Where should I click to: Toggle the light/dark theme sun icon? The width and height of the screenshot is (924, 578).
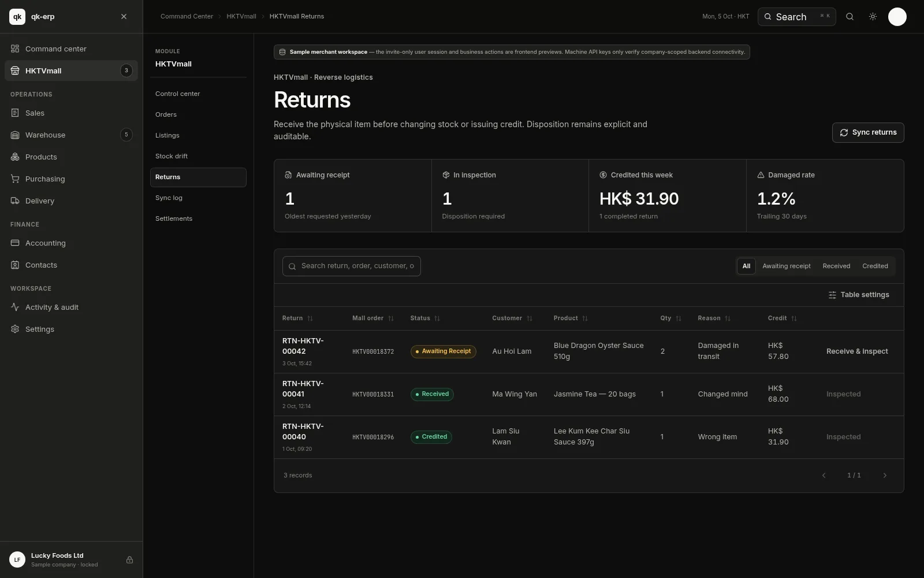pos(873,17)
